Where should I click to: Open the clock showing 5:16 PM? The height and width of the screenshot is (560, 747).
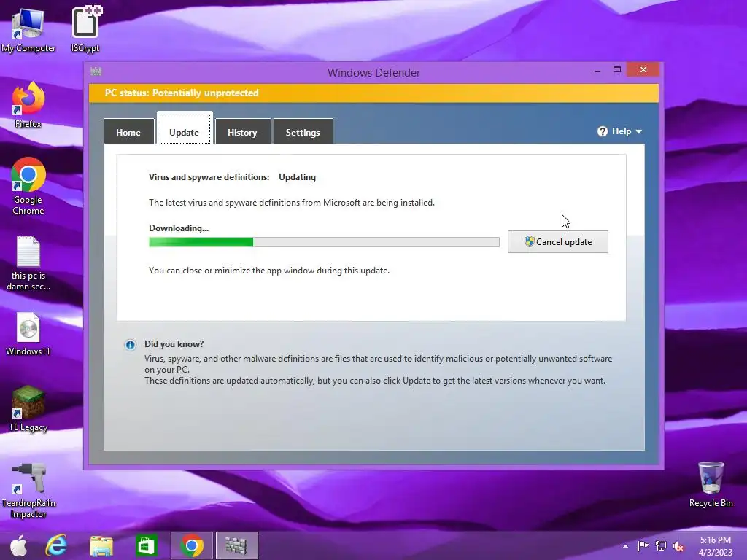[715, 546]
